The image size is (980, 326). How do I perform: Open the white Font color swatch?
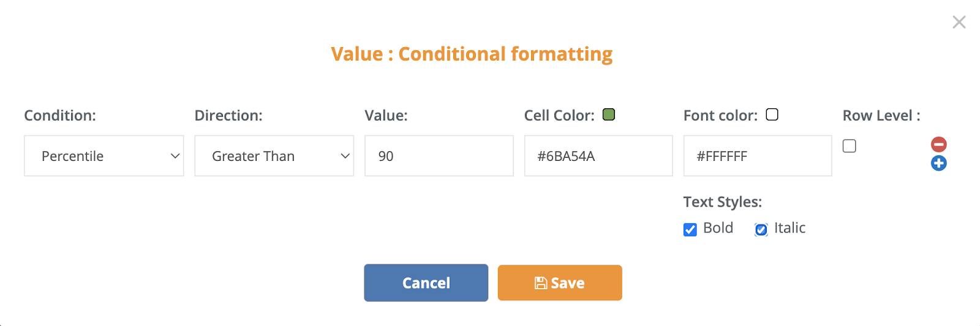pyautogui.click(x=772, y=114)
